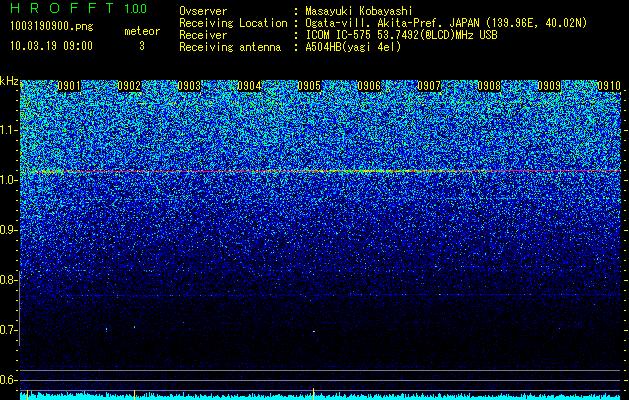The image size is (629, 400).
Task: Click the meteor label
Action: click(x=142, y=31)
